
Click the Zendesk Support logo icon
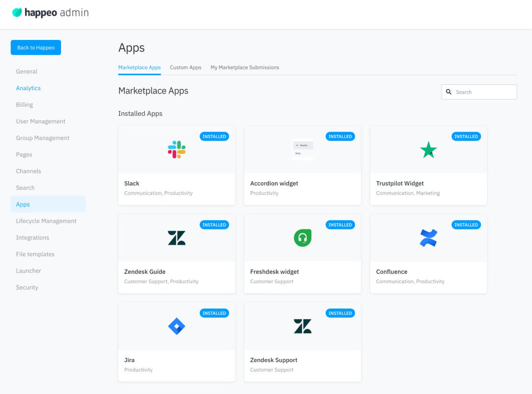(x=302, y=326)
